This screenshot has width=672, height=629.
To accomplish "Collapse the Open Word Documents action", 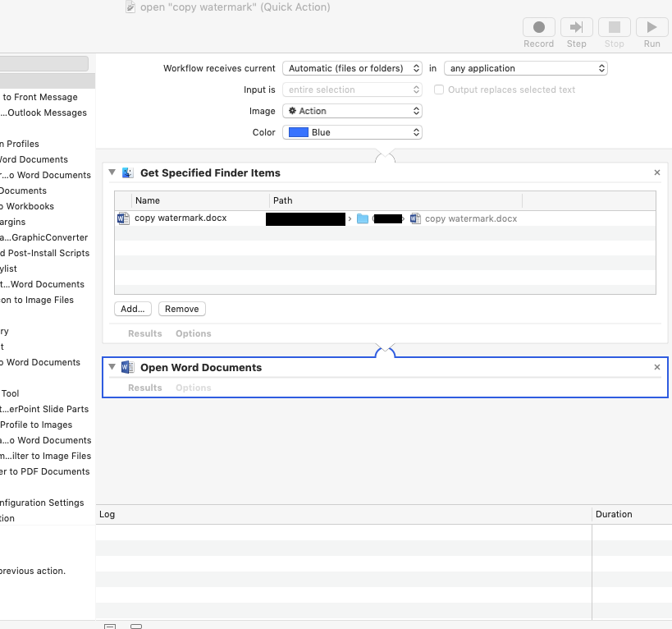I will 112,367.
